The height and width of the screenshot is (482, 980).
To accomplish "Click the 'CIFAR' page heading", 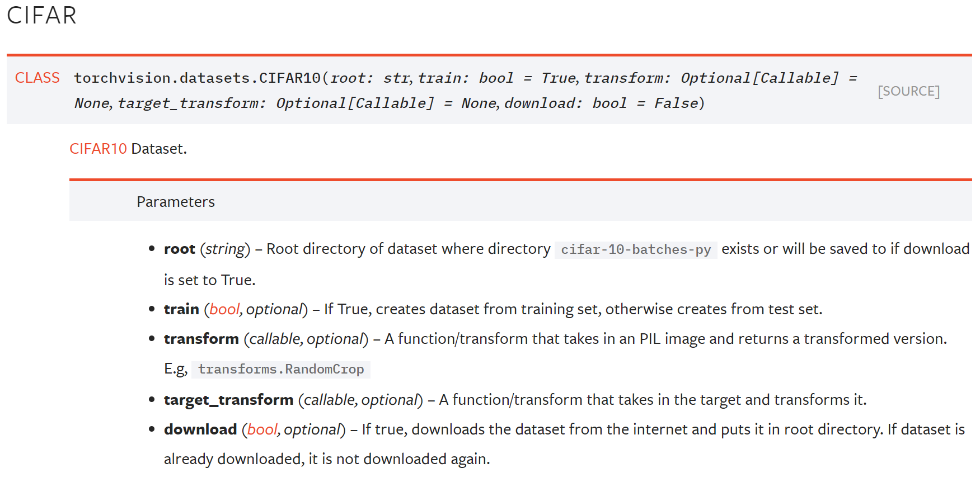I will [42, 15].
